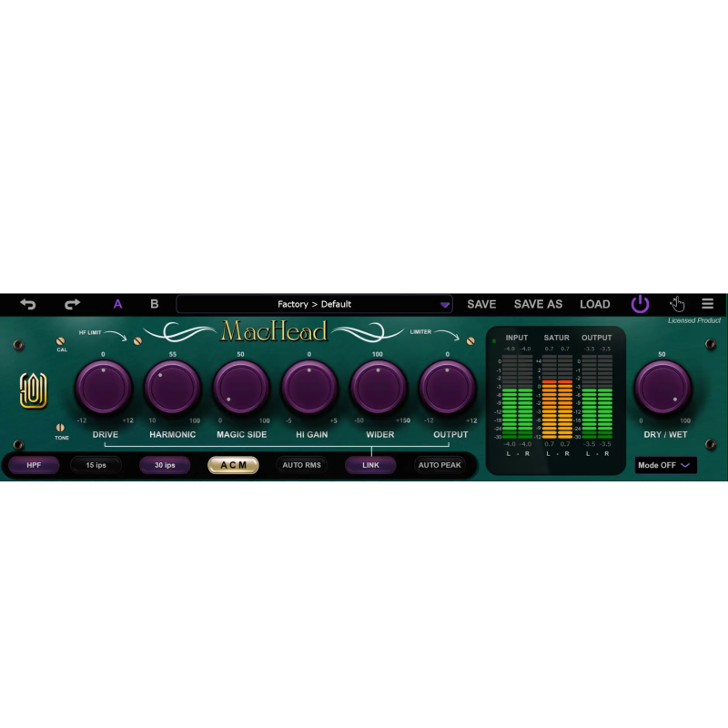Click LOAD to load a preset
Image resolution: width=728 pixels, height=728 pixels.
click(595, 303)
